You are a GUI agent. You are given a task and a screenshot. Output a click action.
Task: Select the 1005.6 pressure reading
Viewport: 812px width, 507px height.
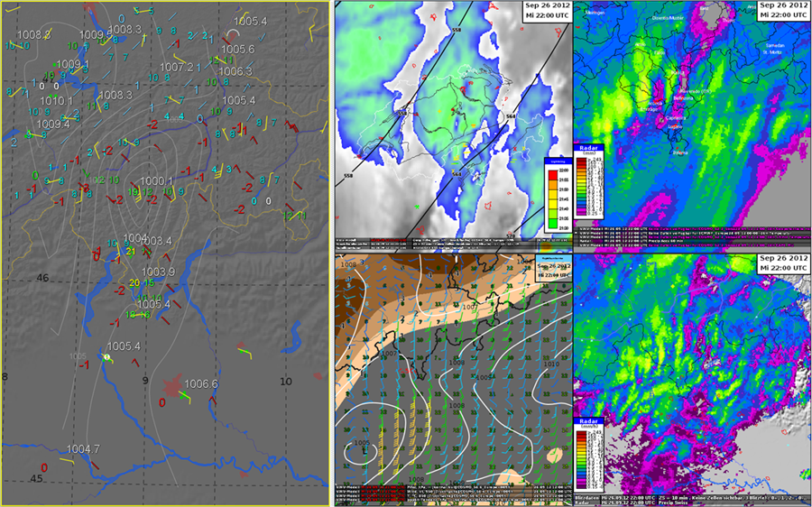(x=237, y=50)
